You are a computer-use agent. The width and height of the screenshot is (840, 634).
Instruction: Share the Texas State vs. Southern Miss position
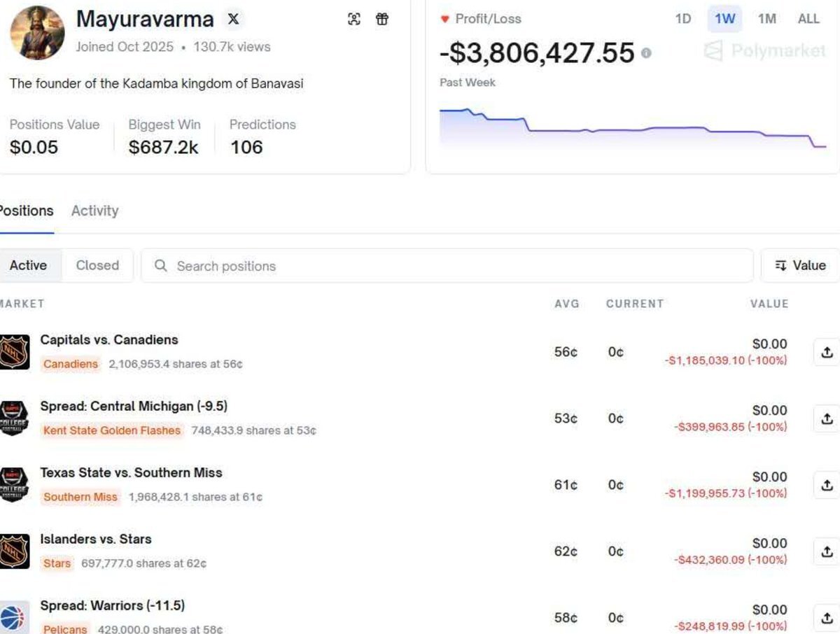[x=827, y=485]
